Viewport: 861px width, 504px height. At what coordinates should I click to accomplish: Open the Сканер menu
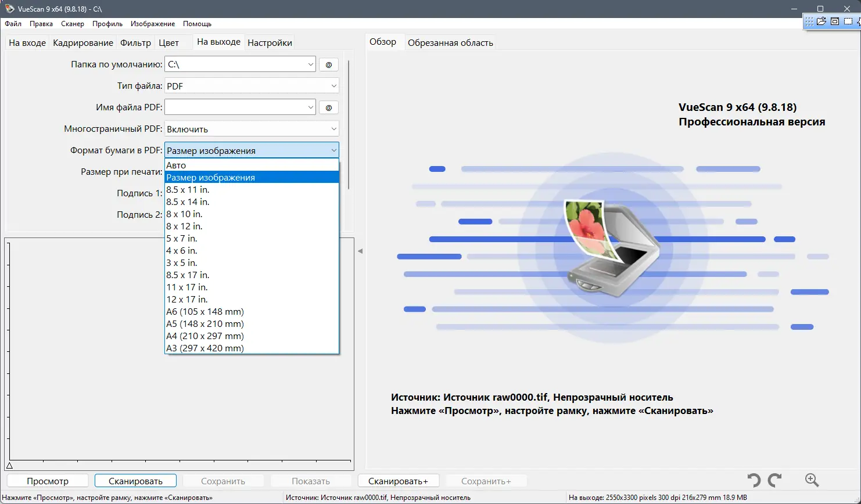coord(72,24)
